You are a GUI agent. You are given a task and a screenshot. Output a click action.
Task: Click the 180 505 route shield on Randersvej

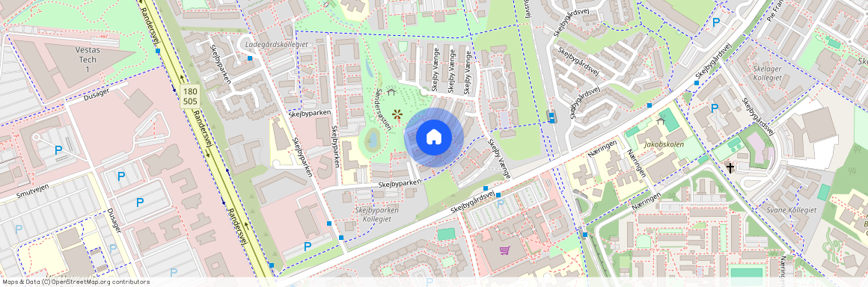pos(190,96)
